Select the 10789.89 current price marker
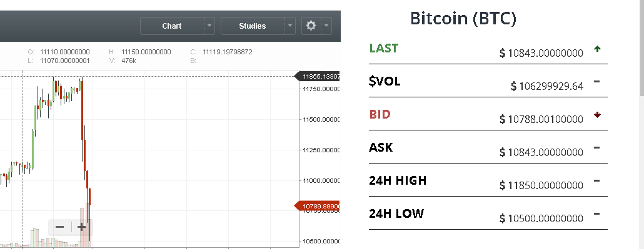644x249 pixels. coord(318,206)
